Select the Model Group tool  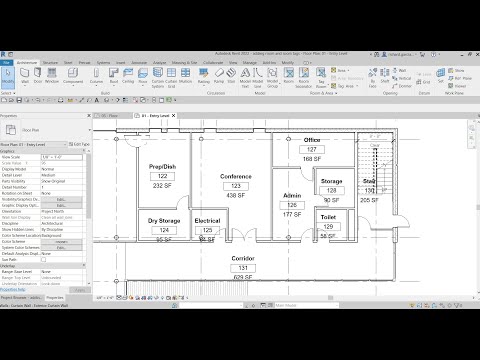[x=272, y=78]
